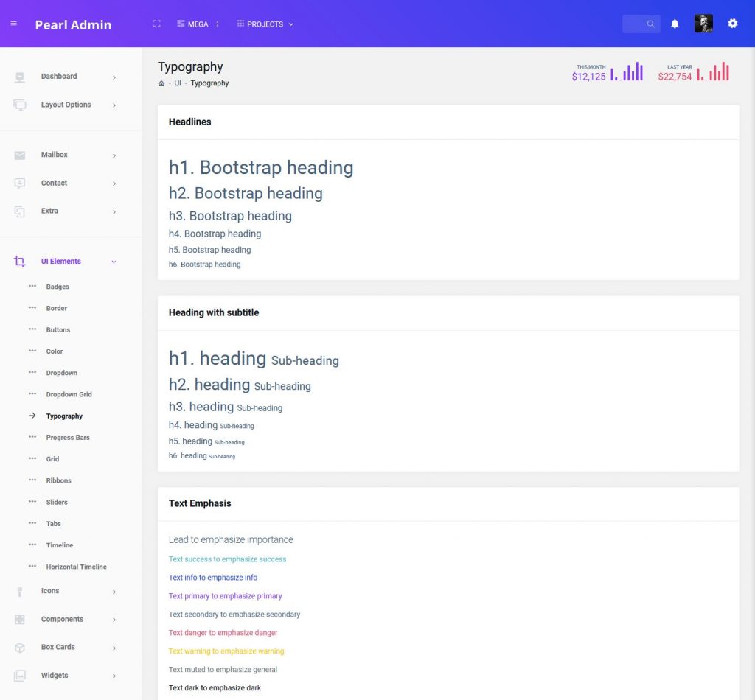Expand the Layout Options menu
Image resolution: width=755 pixels, height=700 pixels.
(x=66, y=105)
